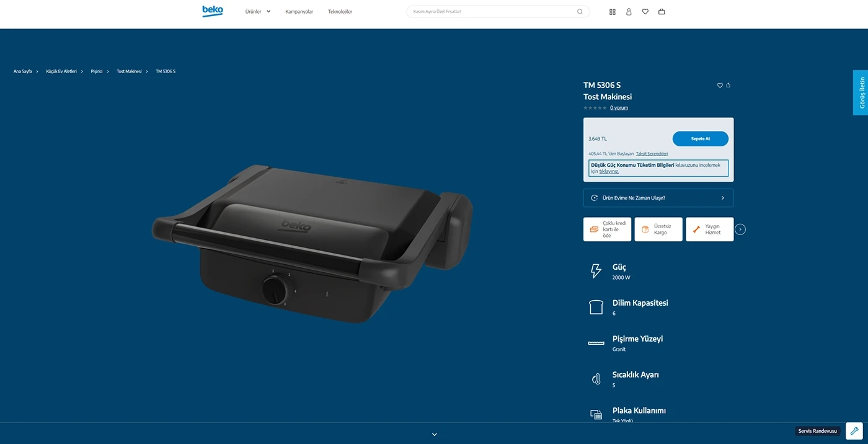Image resolution: width=868 pixels, height=444 pixels.
Task: Click the Dilim Kapasitesi bread slice icon
Action: coord(596,307)
